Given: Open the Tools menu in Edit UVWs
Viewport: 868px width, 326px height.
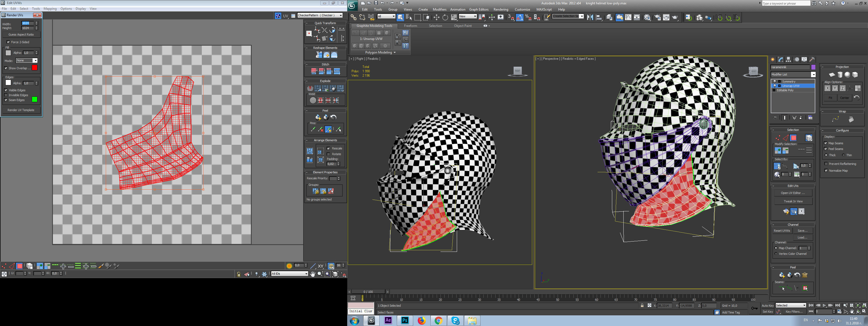Looking at the screenshot, I should (36, 9).
